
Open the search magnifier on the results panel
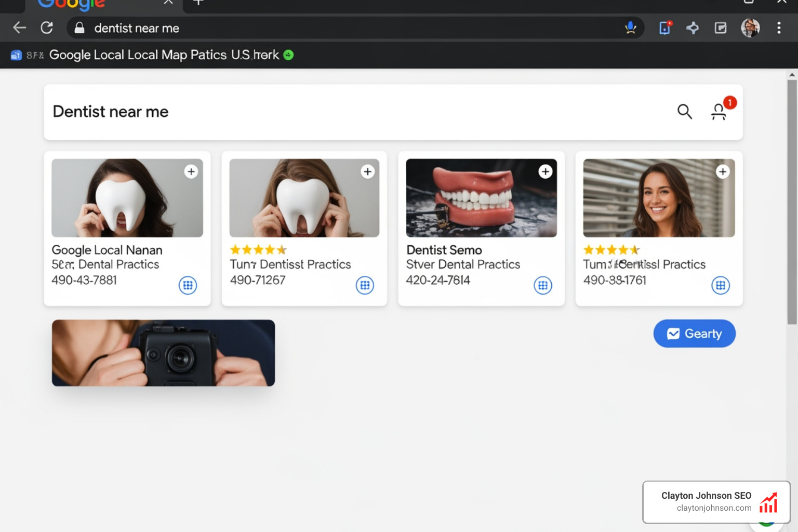click(x=684, y=112)
